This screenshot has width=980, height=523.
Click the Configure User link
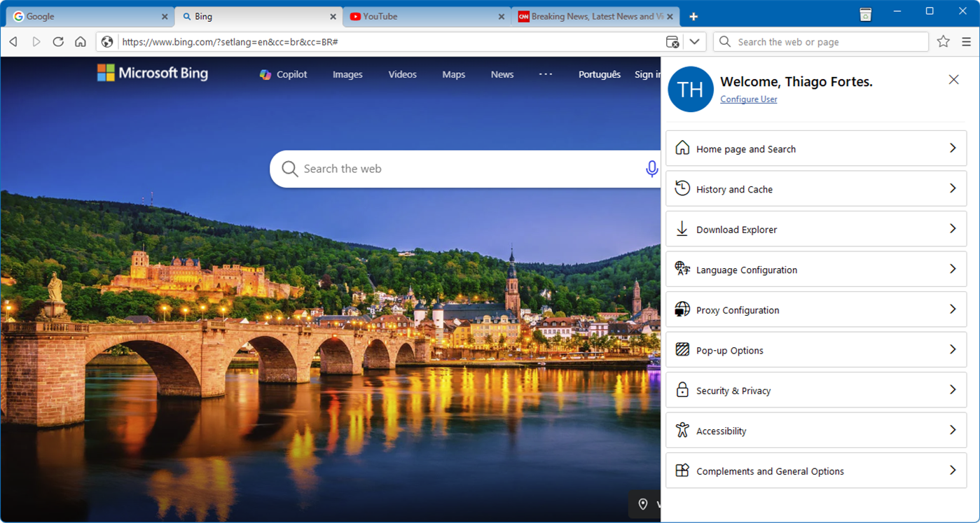[x=748, y=99]
